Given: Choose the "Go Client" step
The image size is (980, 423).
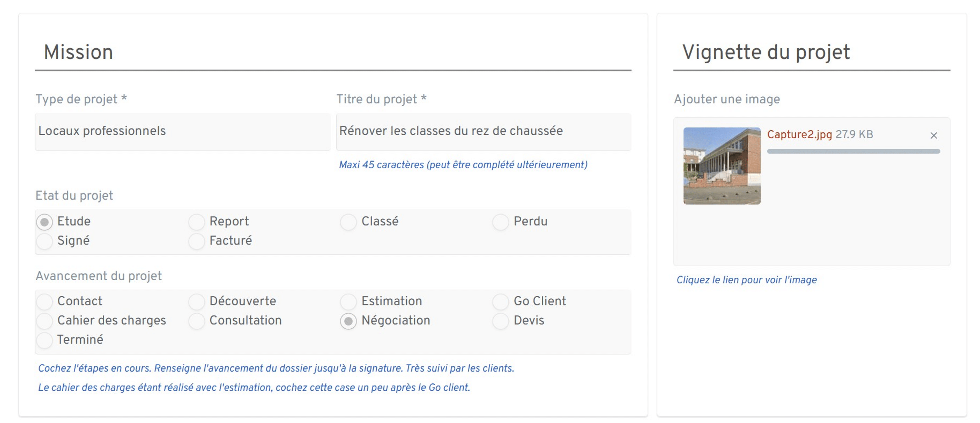Looking at the screenshot, I should (x=500, y=301).
